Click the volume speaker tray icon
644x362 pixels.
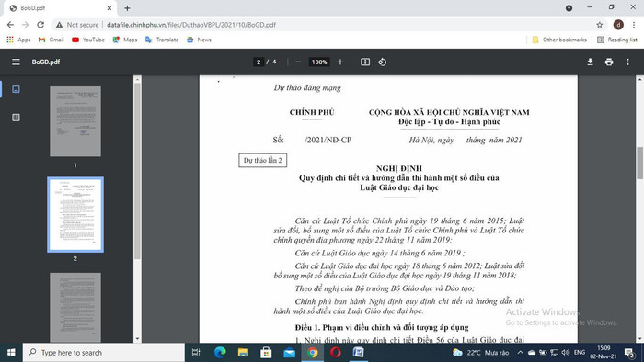[x=566, y=353]
